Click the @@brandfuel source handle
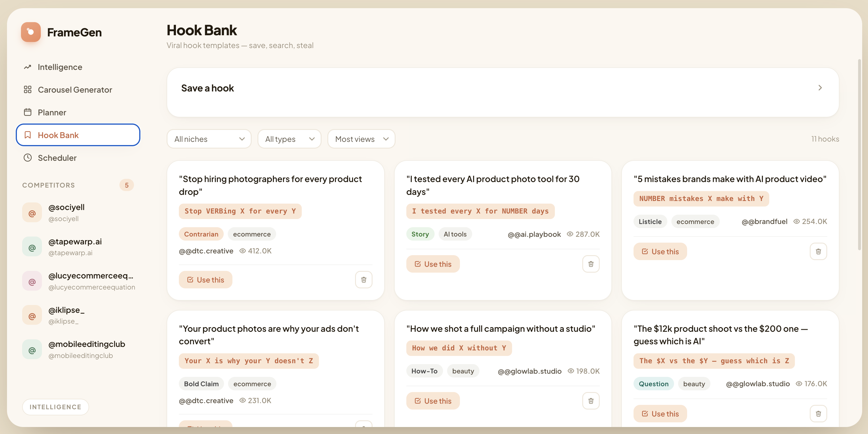Image resolution: width=868 pixels, height=434 pixels. 764,221
